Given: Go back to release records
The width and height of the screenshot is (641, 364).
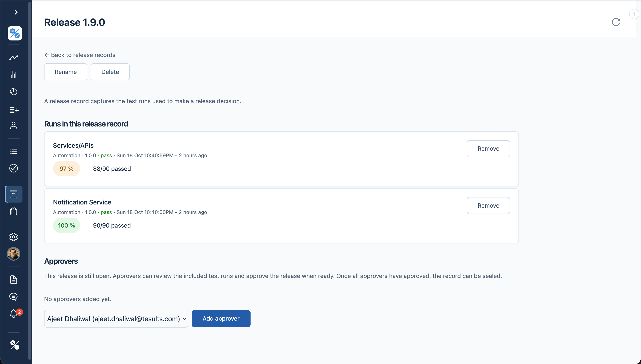Looking at the screenshot, I should pos(80,55).
